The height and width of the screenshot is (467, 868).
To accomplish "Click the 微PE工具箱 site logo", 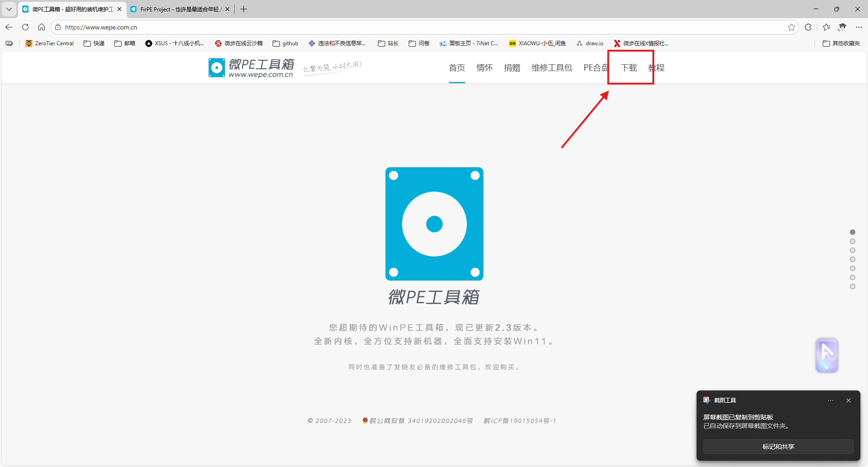I will point(251,67).
